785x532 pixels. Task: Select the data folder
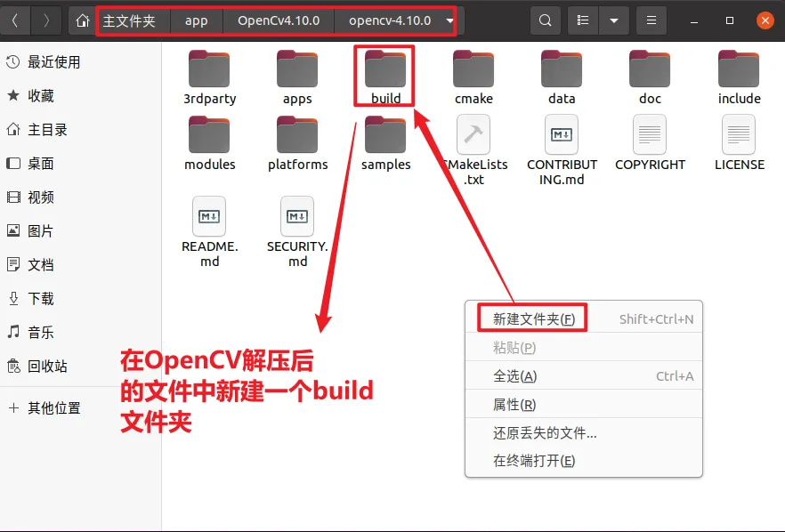(562, 77)
